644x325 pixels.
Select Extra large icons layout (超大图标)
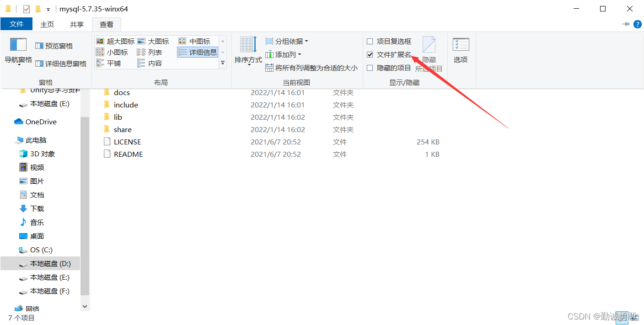115,41
